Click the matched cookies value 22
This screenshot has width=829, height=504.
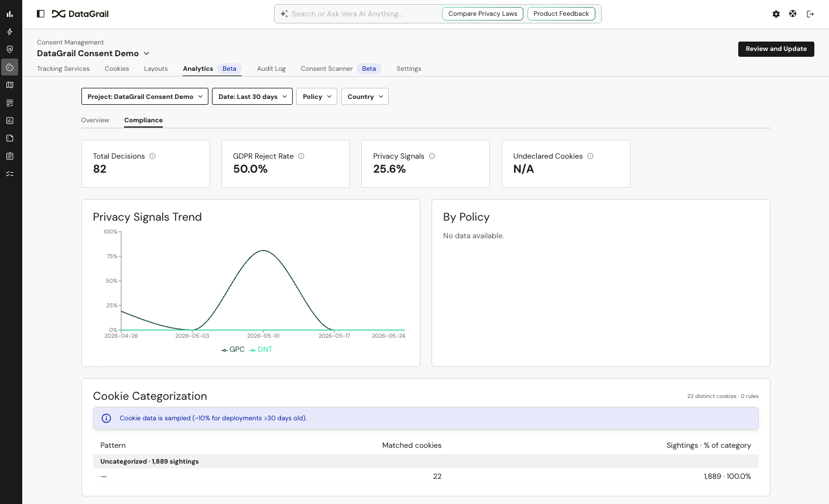point(437,476)
